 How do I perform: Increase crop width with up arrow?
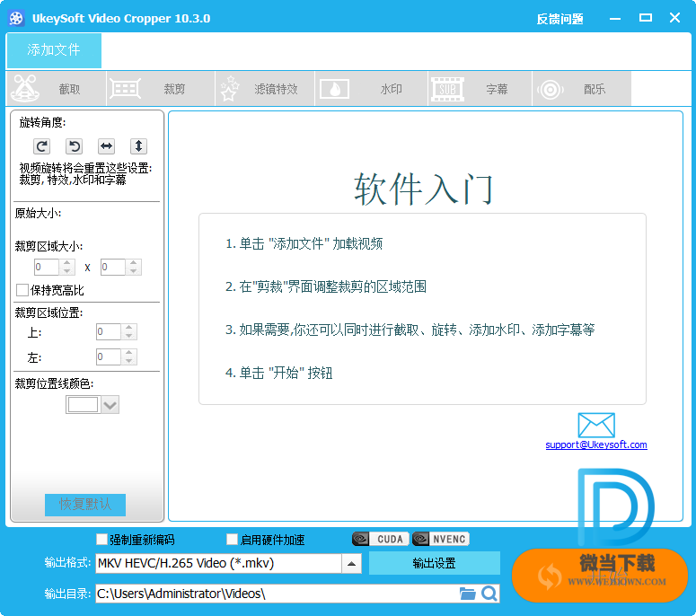pyautogui.click(x=66, y=263)
